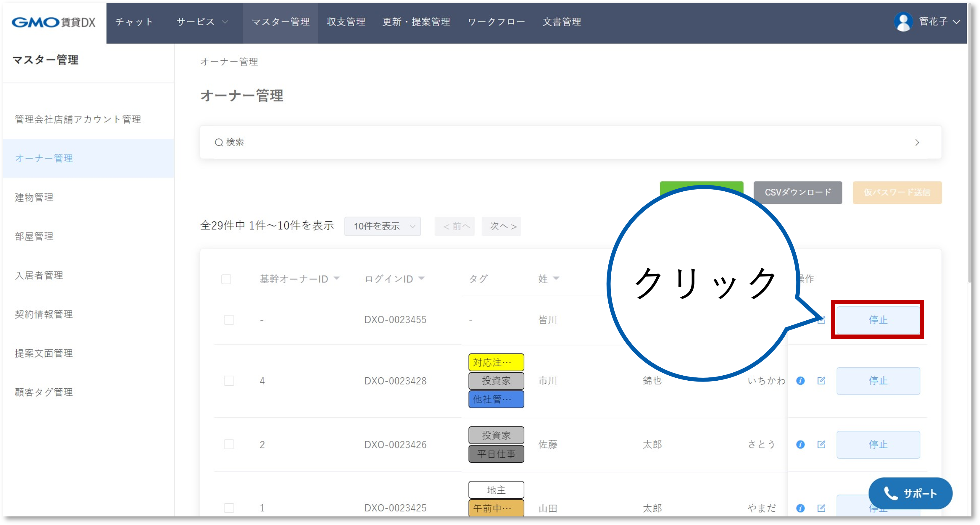Open the 10件を表示 page-size dropdown

(x=383, y=226)
